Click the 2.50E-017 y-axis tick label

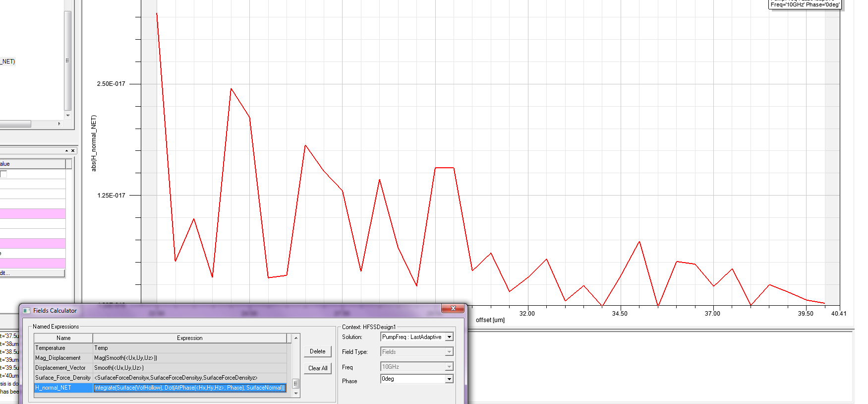pos(111,84)
